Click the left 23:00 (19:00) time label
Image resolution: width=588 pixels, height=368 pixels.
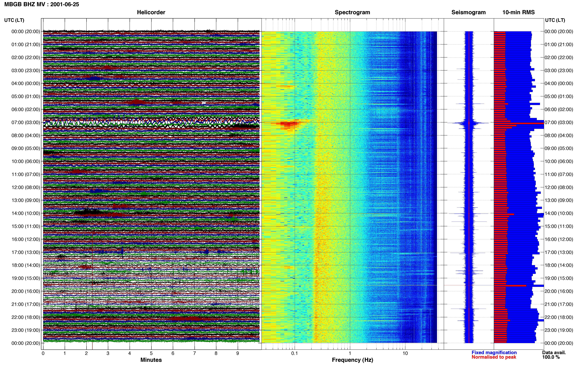[x=26, y=330]
